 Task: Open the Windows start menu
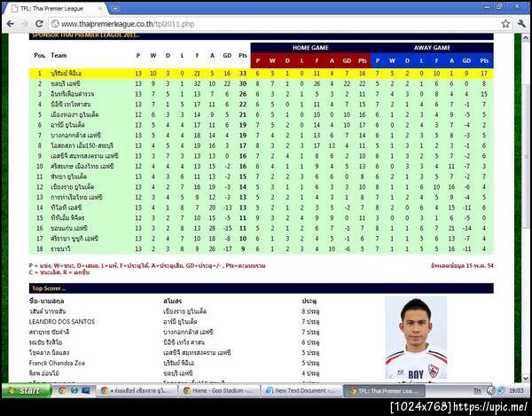pos(26,391)
